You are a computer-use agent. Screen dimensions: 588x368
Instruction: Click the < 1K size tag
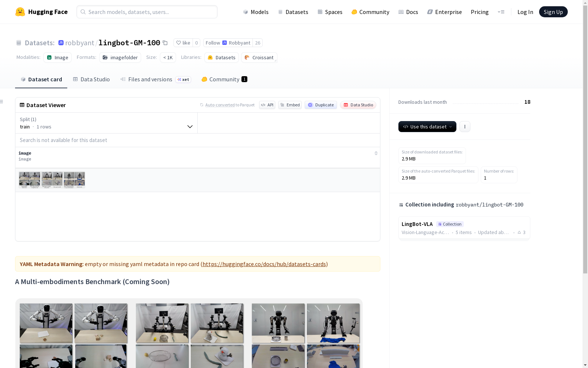click(168, 57)
